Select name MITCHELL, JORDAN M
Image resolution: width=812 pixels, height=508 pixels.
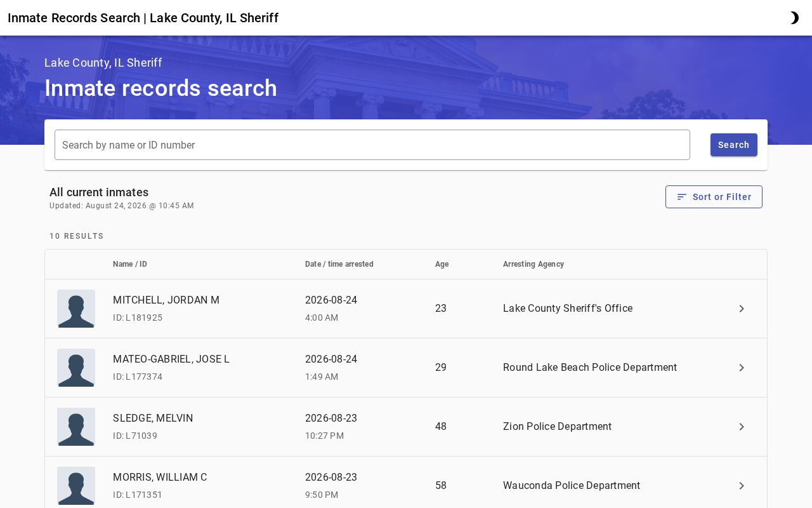[x=166, y=300]
